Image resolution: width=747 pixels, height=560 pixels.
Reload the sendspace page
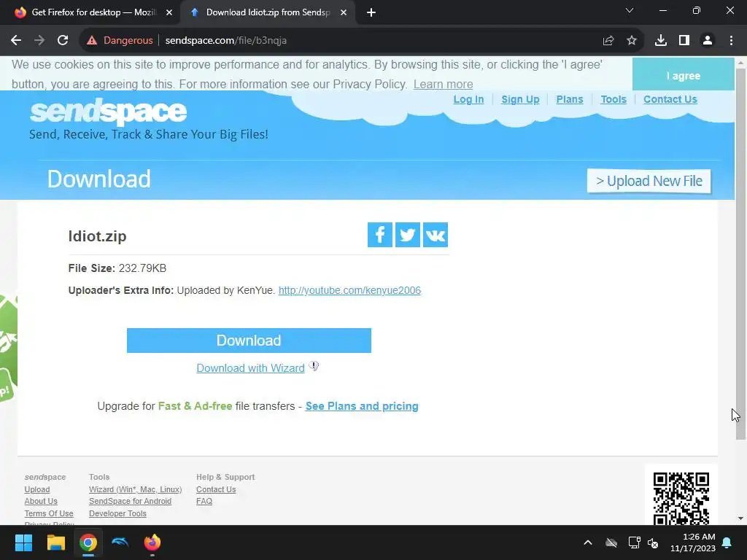(63, 41)
